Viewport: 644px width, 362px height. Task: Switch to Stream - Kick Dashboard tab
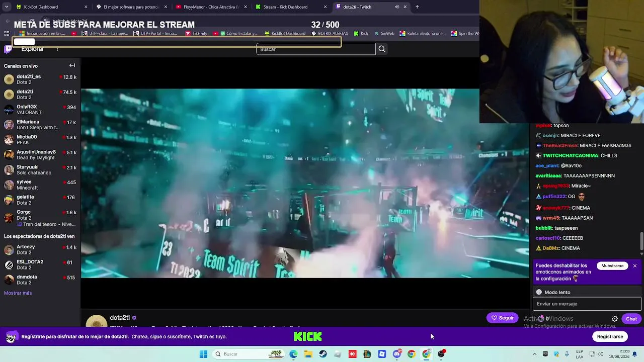click(x=290, y=7)
